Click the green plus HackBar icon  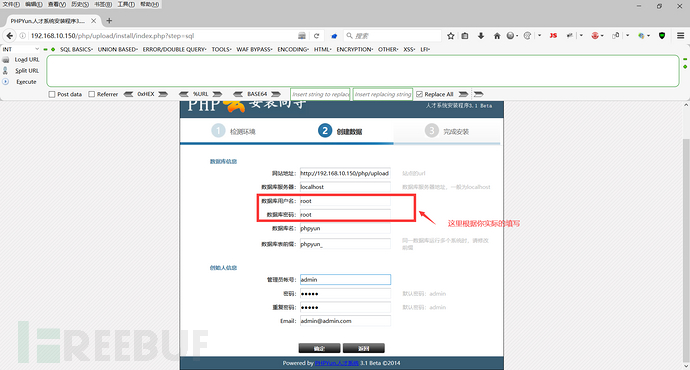point(53,49)
